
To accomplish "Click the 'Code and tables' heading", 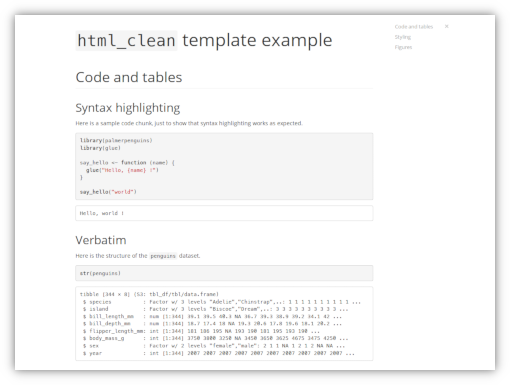I will [x=129, y=77].
